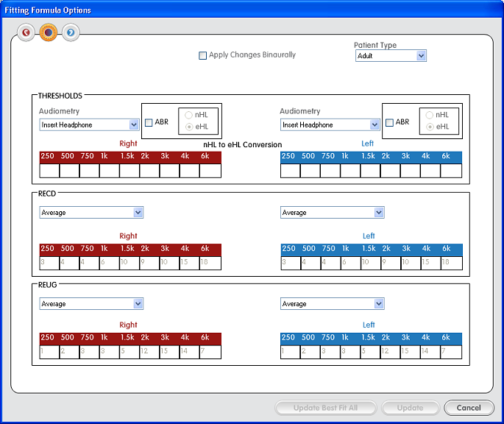Click the nHL to eHL Conversion label
The width and height of the screenshot is (504, 424).
[x=242, y=145]
